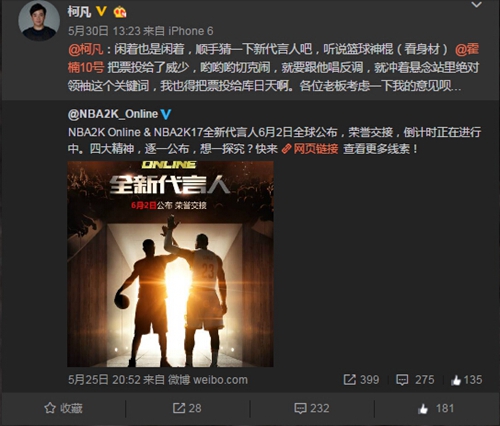Click the chain icon beside 网页链接
This screenshot has height=426, width=500.
click(286, 149)
